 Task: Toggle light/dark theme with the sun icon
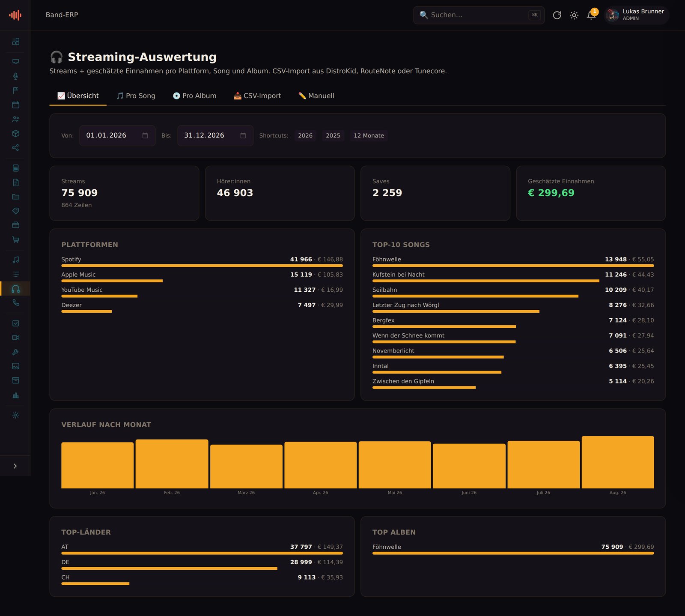[574, 15]
